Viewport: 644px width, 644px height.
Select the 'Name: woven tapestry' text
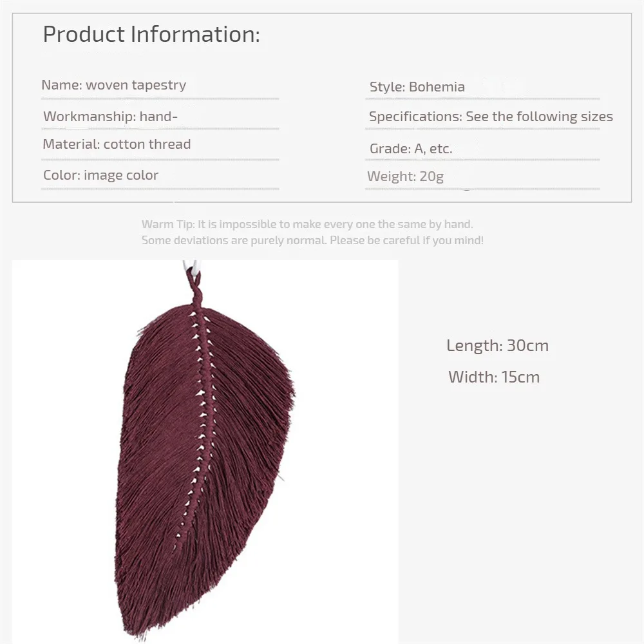[x=114, y=85]
